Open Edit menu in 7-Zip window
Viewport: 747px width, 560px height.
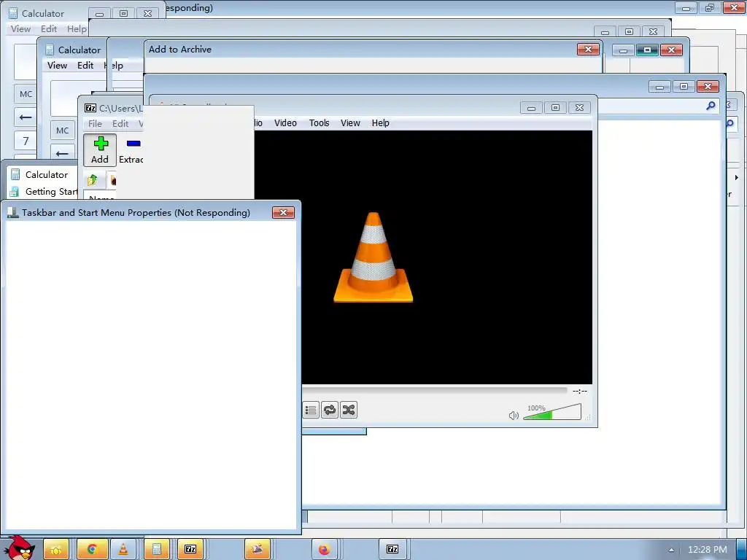click(x=120, y=124)
